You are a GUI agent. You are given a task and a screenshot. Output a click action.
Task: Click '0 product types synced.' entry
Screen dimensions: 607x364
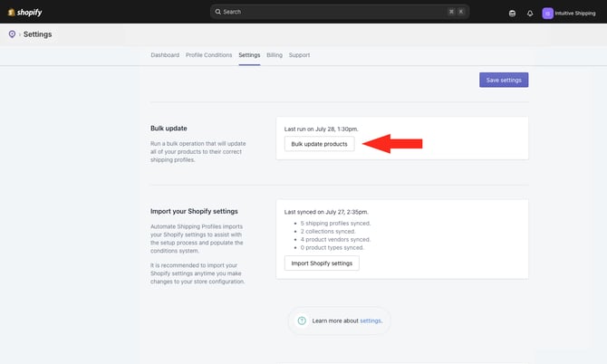click(332, 247)
